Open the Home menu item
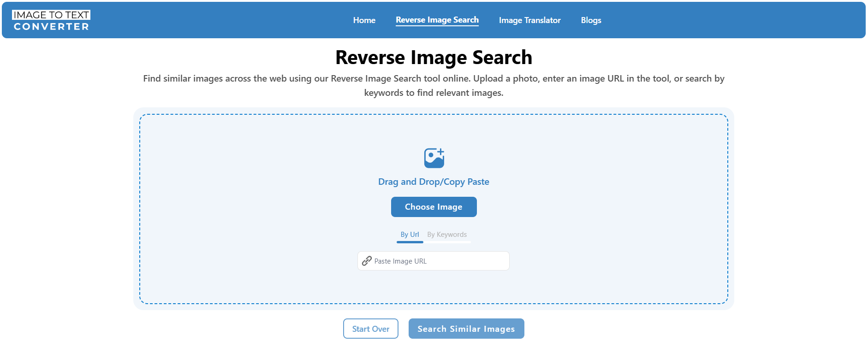Screen dimensions: 868x341 (364, 20)
